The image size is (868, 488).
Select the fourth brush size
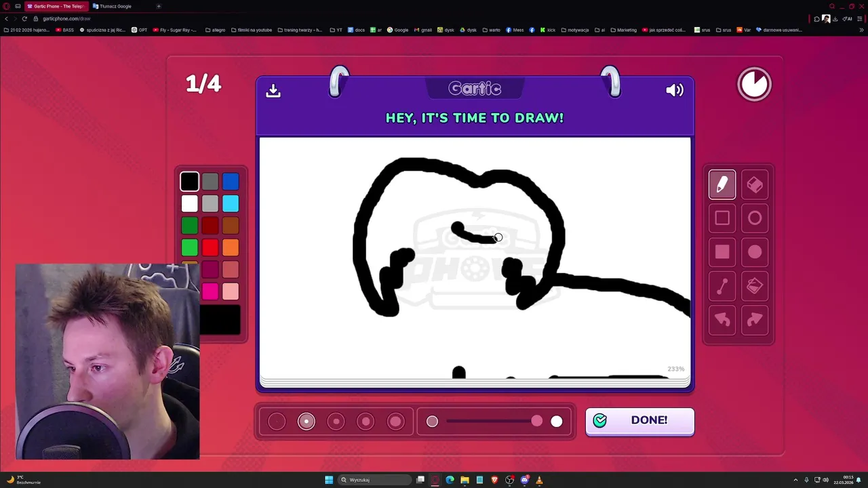tap(366, 422)
